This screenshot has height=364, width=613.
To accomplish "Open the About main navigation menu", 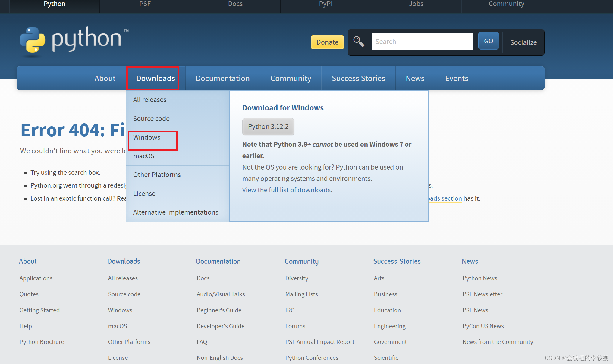I will [105, 78].
